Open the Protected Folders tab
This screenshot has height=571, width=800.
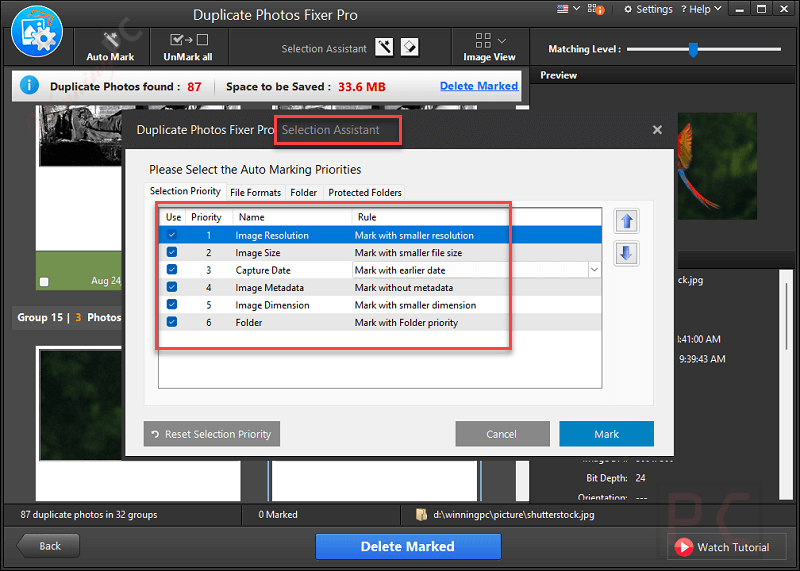coord(365,192)
